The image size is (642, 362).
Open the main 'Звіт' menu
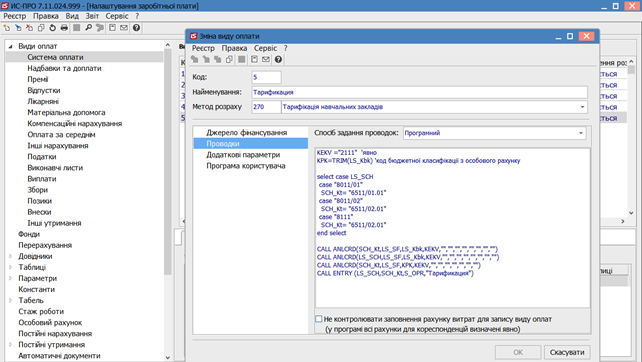[92, 16]
